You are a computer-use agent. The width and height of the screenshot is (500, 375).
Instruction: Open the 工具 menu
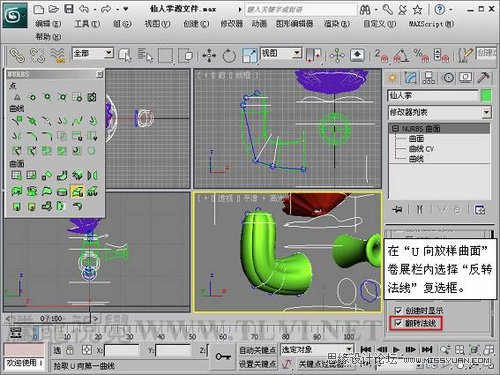(87, 24)
